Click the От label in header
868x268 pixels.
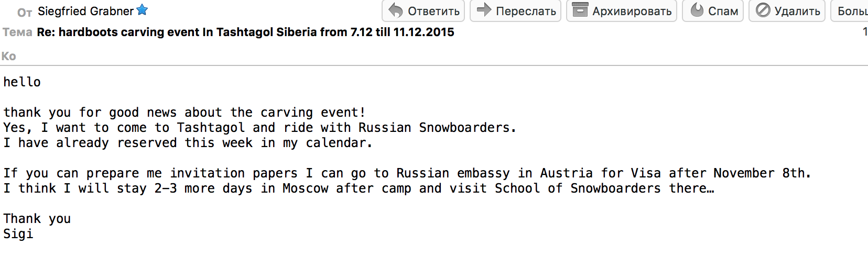click(25, 12)
